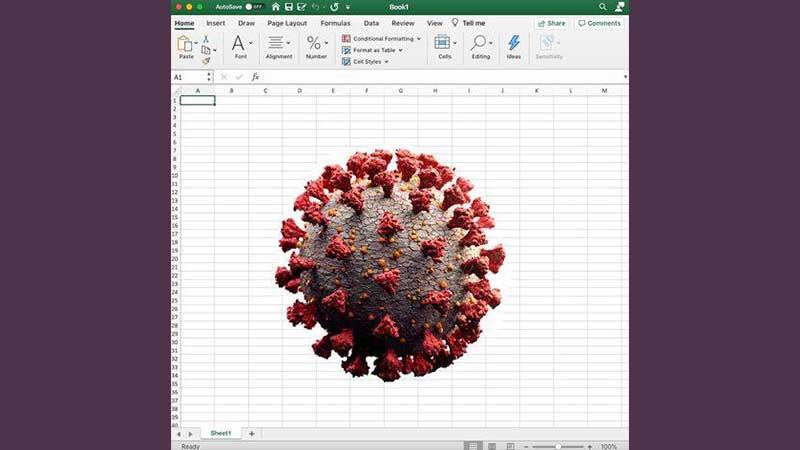The image size is (800, 450).
Task: Open the Page Layout ribbon tab
Action: (x=287, y=23)
